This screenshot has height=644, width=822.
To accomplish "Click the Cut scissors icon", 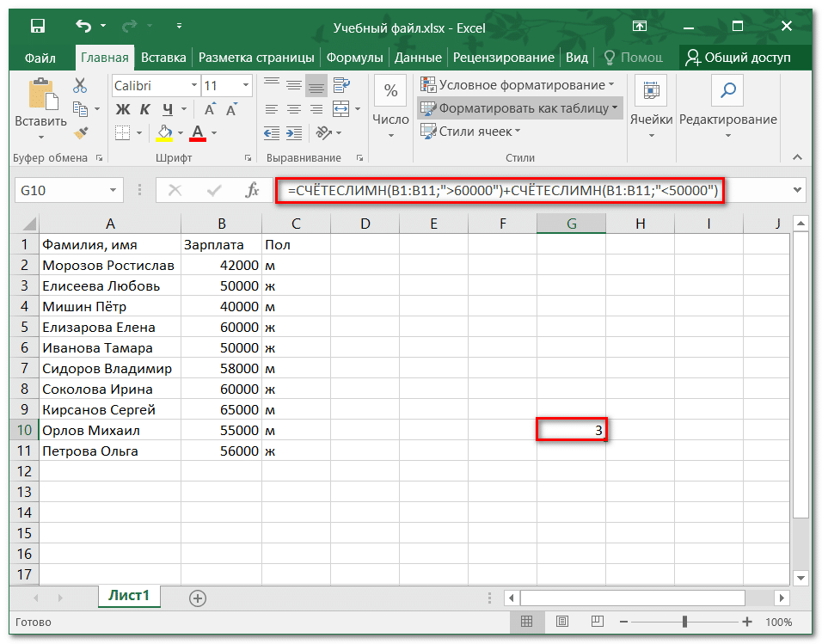I will click(80, 85).
